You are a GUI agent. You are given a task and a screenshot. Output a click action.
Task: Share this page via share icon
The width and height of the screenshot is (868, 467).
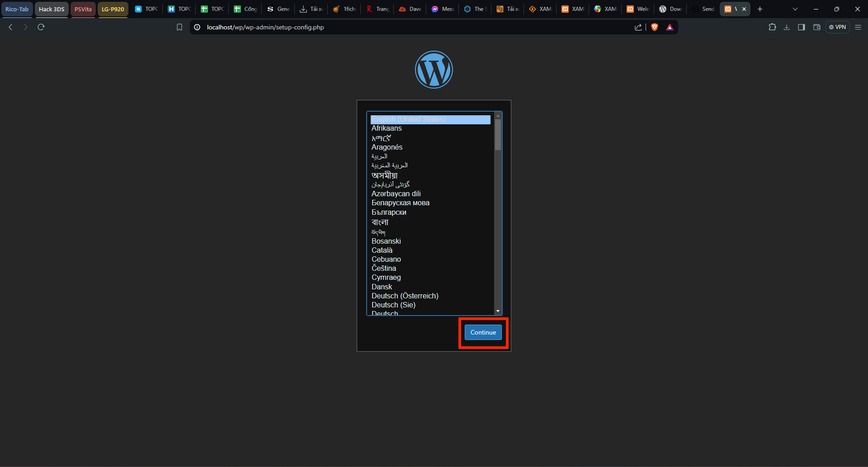(638, 27)
